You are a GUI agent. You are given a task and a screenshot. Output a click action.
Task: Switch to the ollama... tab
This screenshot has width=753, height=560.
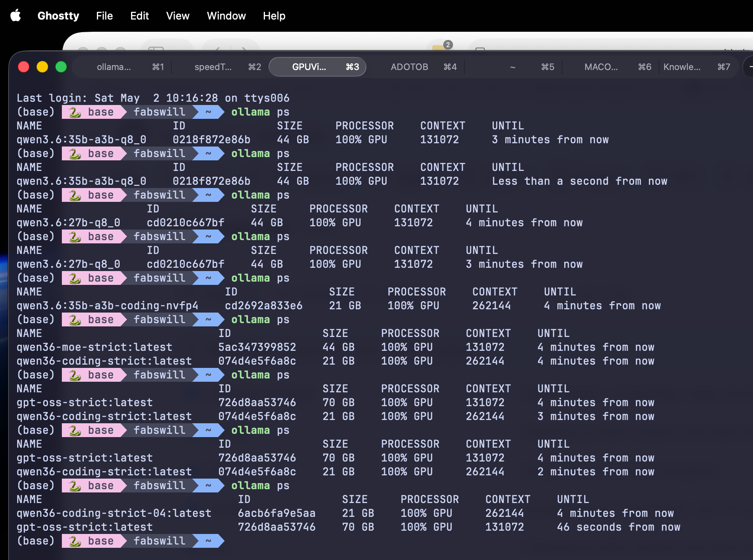point(122,67)
